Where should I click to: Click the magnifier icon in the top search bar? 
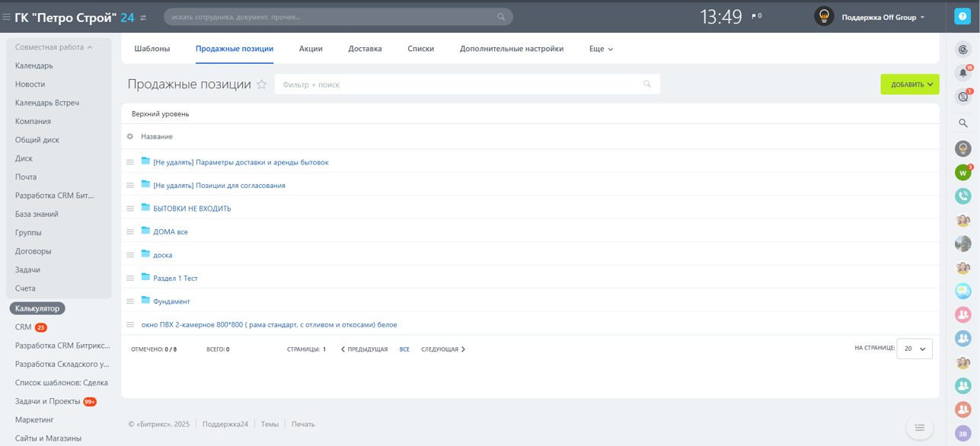[x=501, y=17]
